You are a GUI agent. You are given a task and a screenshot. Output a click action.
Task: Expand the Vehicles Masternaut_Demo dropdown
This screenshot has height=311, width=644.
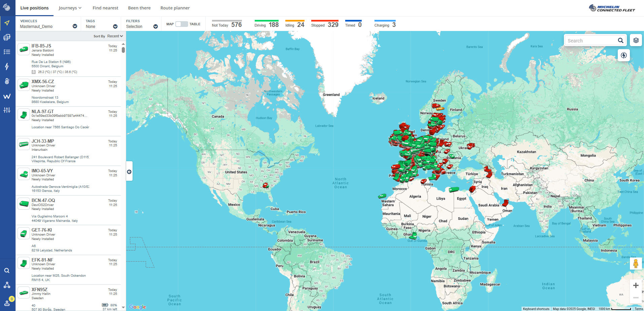[75, 26]
